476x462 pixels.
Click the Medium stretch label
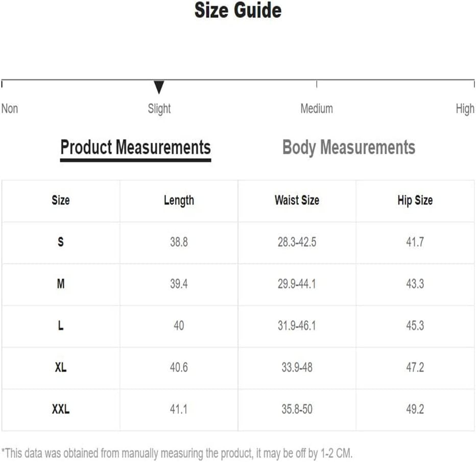point(317,108)
